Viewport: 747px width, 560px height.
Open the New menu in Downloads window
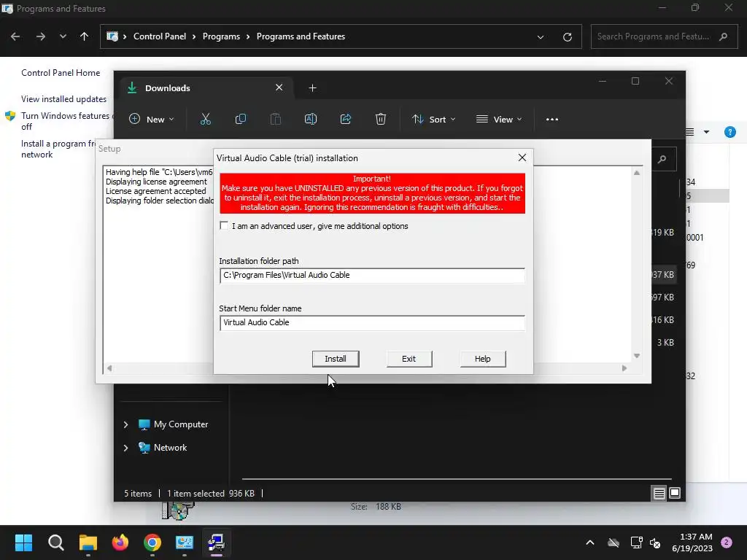coord(152,119)
